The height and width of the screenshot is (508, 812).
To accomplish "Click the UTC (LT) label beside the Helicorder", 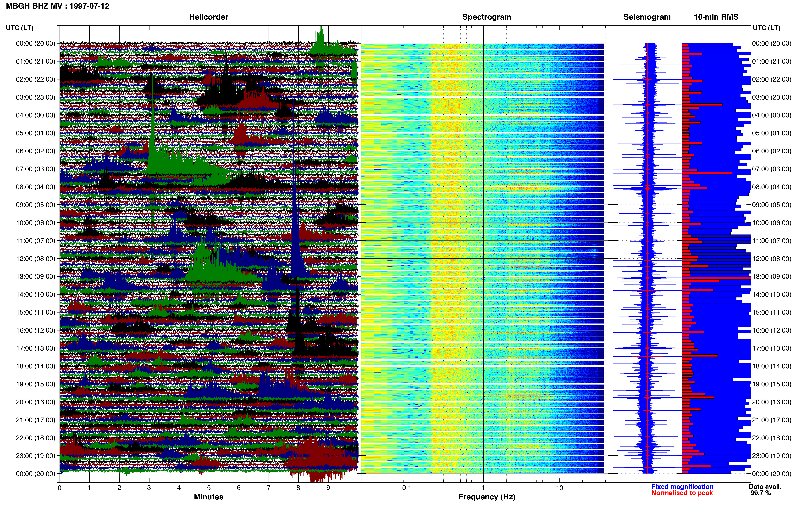I will coord(20,28).
